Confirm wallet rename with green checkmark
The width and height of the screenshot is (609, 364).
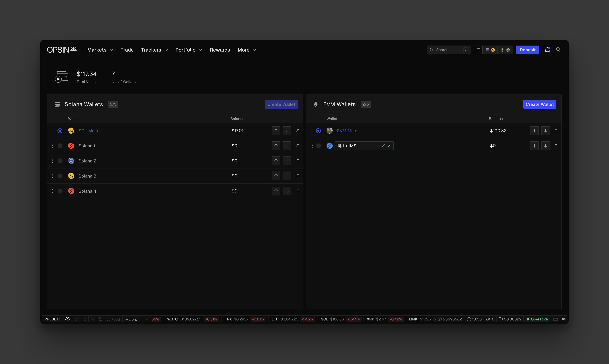click(x=389, y=146)
